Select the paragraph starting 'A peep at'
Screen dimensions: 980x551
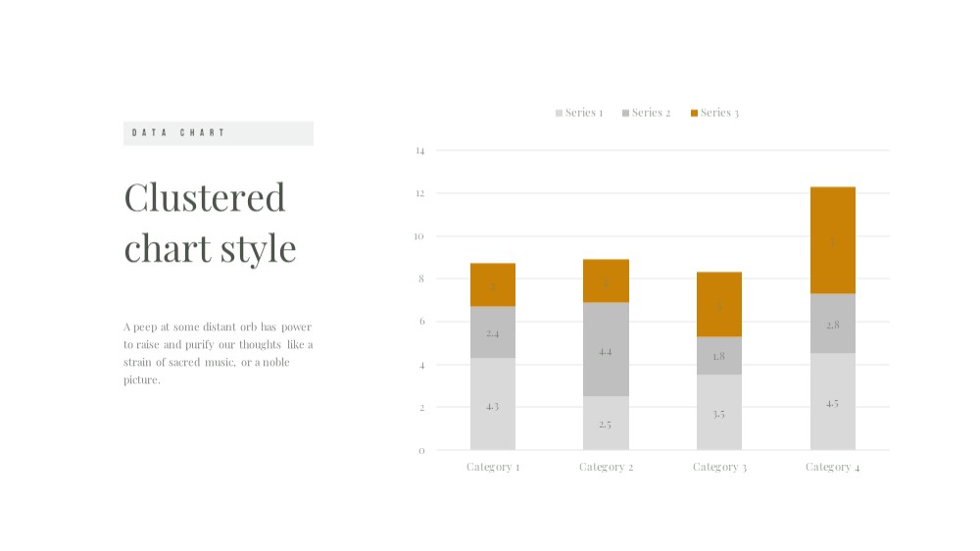(219, 353)
